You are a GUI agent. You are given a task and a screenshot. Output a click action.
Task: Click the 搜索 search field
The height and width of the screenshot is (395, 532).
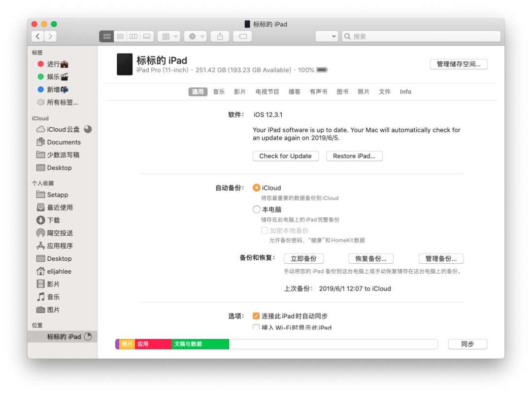(421, 36)
